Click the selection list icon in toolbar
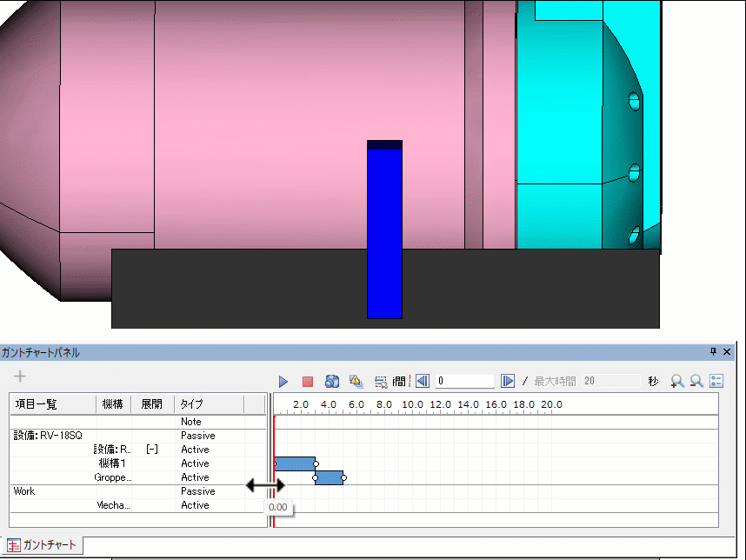 (380, 382)
